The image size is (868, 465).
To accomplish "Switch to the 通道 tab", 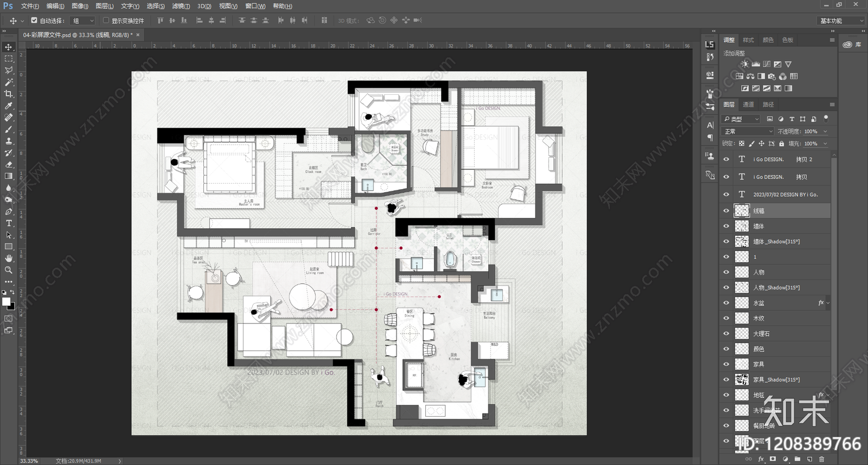I will point(748,105).
